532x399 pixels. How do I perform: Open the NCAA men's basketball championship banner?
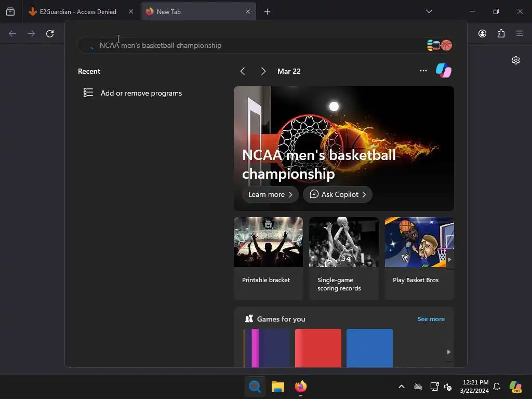pos(344,148)
